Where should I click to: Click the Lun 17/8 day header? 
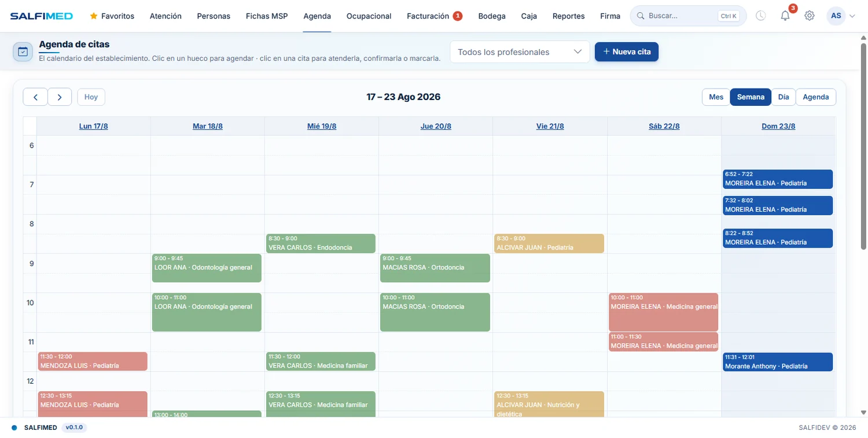coord(94,126)
